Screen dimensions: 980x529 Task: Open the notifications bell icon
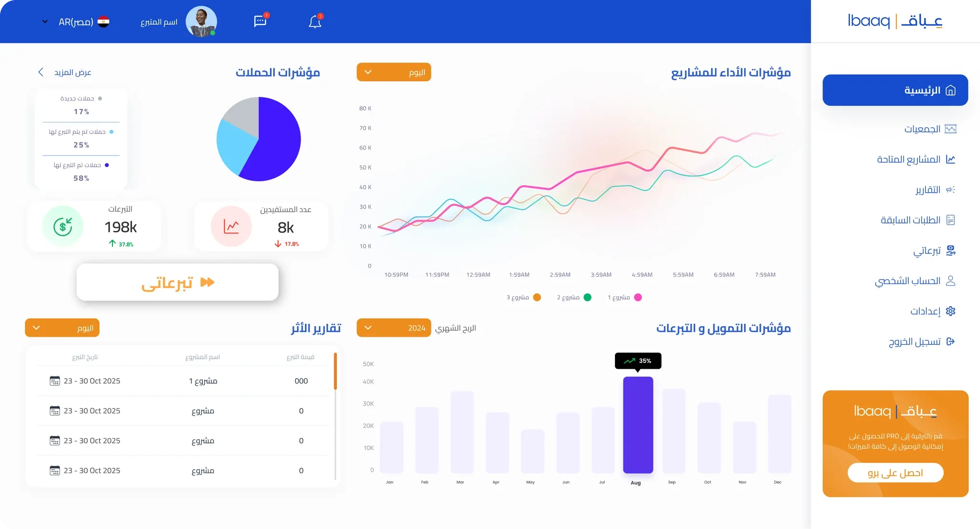pos(315,22)
